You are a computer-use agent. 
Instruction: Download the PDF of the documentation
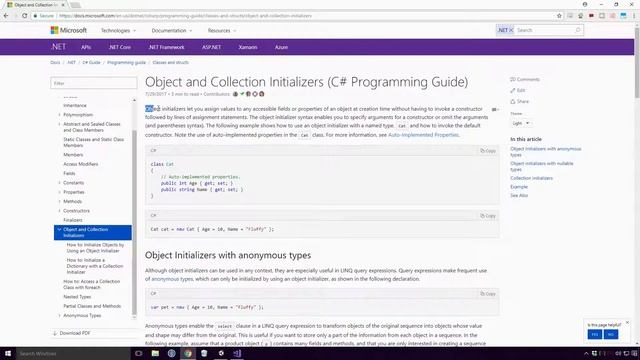click(x=72, y=333)
